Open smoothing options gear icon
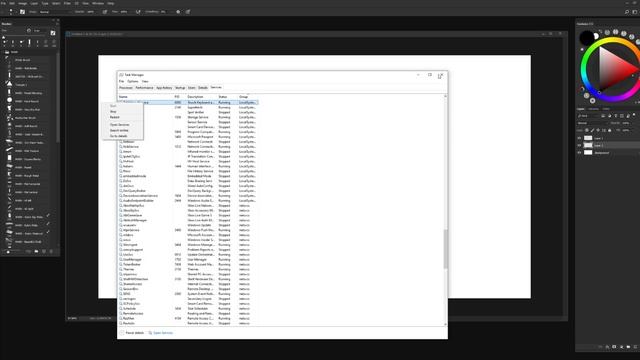 pyautogui.click(x=178, y=12)
